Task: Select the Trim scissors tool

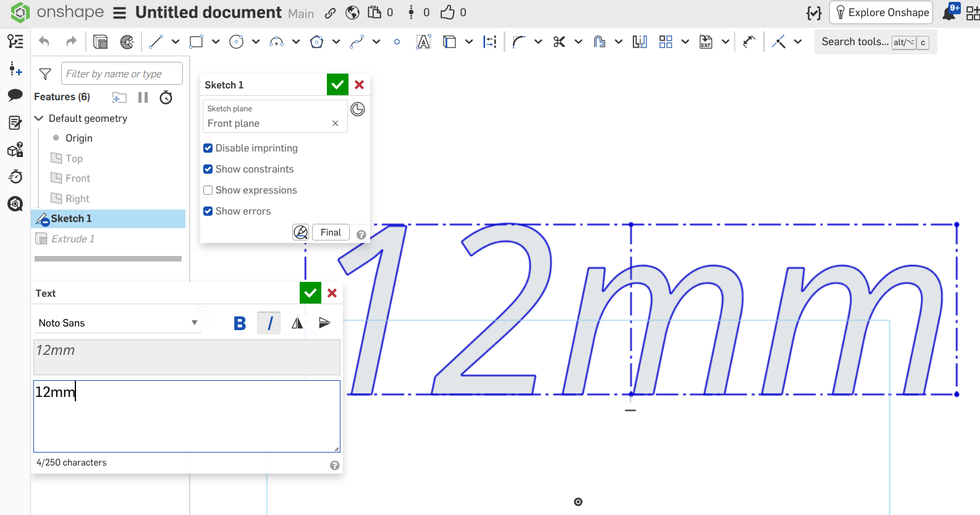Action: [x=559, y=41]
